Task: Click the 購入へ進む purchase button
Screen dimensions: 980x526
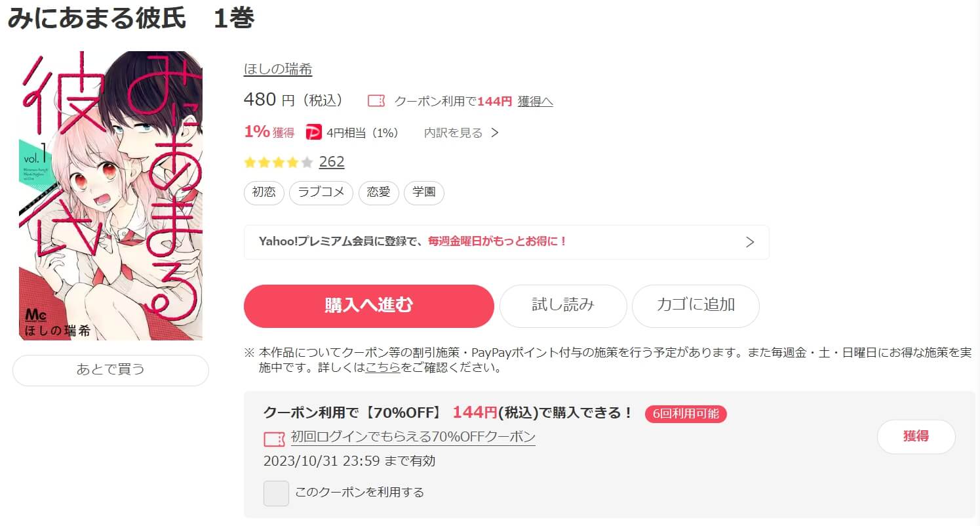Action: click(369, 306)
